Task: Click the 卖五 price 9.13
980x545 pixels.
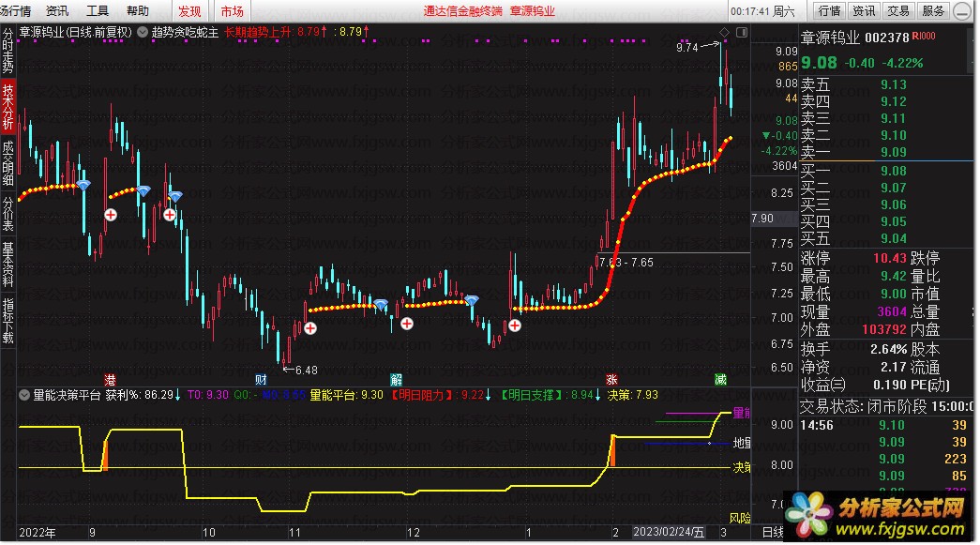Action: tap(893, 84)
